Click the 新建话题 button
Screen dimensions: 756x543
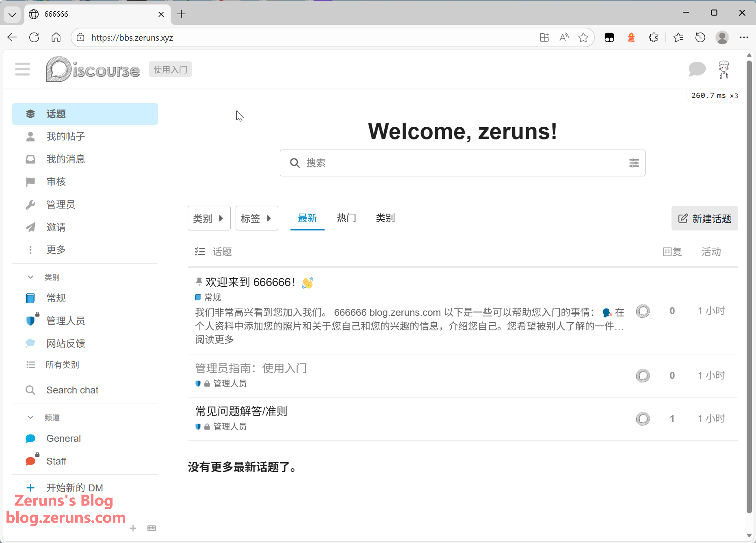(x=704, y=218)
